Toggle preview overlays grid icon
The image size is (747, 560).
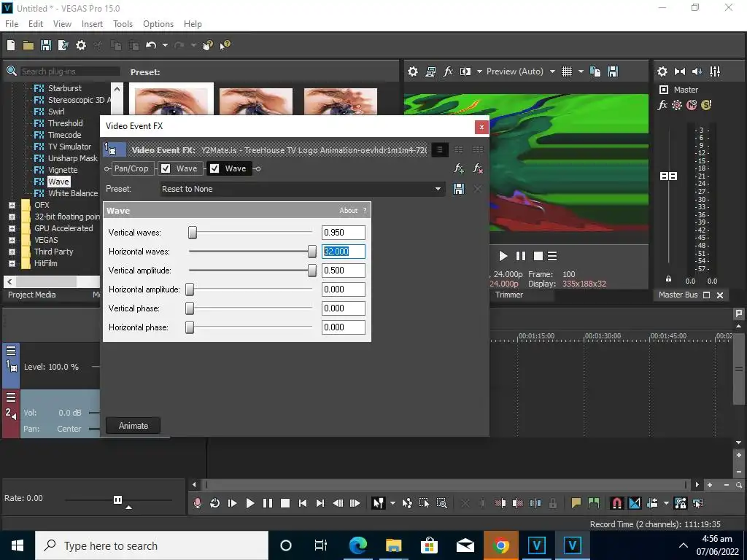[566, 71]
